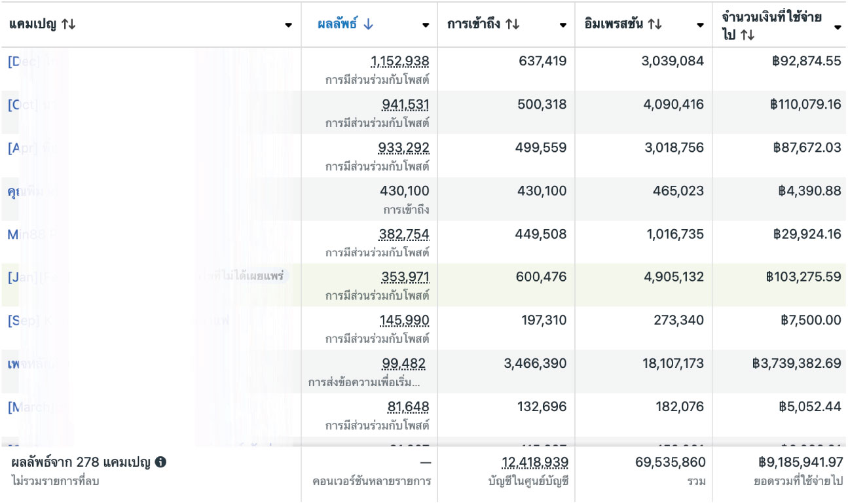The image size is (848, 504).
Task: Open the แคมเปญ column dropdown menu
Action: click(288, 26)
